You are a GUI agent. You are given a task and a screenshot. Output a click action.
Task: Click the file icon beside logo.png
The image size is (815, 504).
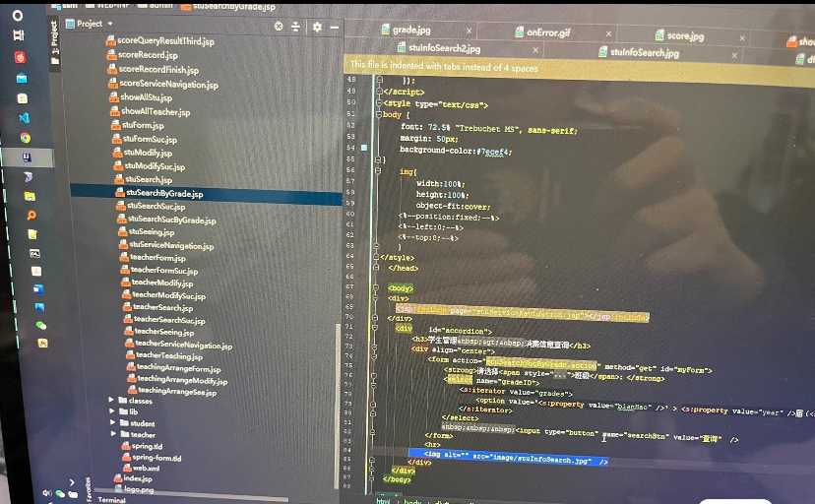point(118,488)
